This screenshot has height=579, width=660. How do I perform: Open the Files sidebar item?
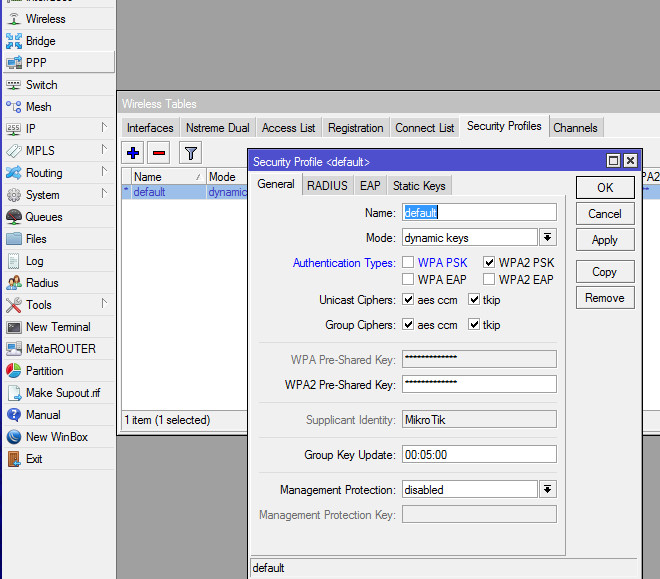pyautogui.click(x=36, y=239)
